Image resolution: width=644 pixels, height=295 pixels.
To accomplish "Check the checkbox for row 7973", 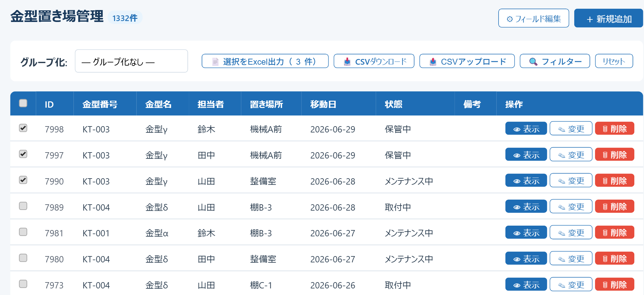I will pos(23,284).
